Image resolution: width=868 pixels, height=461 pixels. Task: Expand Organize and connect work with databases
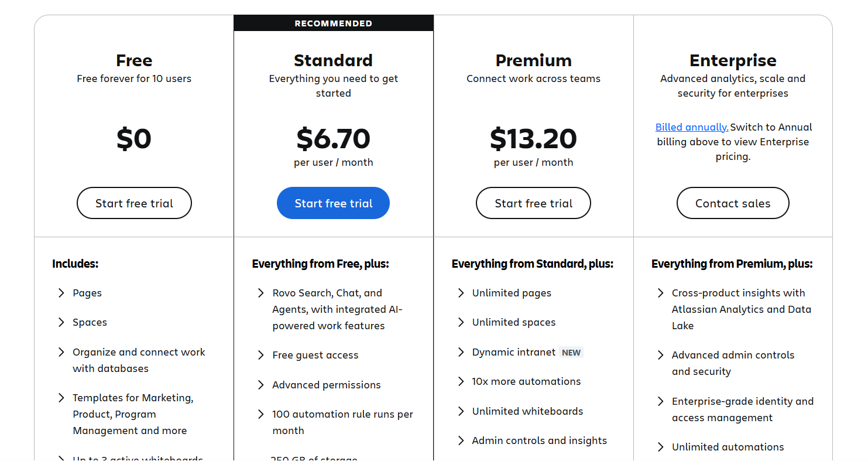pyautogui.click(x=61, y=352)
